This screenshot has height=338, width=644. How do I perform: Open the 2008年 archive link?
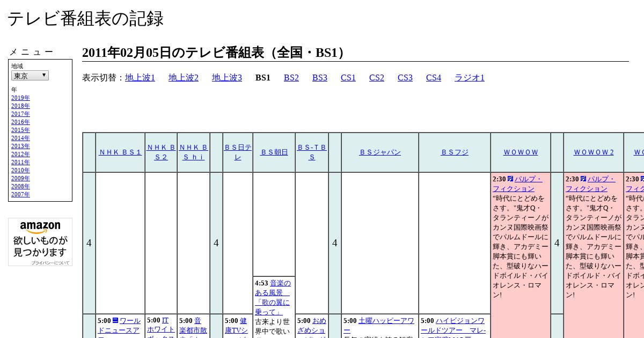20,187
